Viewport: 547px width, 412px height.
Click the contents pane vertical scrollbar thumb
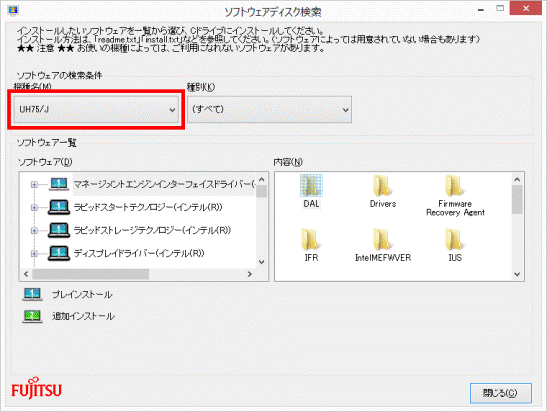coord(517,200)
